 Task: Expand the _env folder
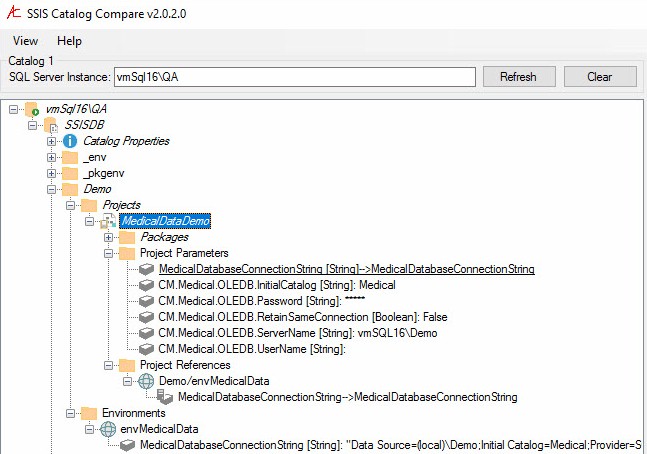coord(51,157)
